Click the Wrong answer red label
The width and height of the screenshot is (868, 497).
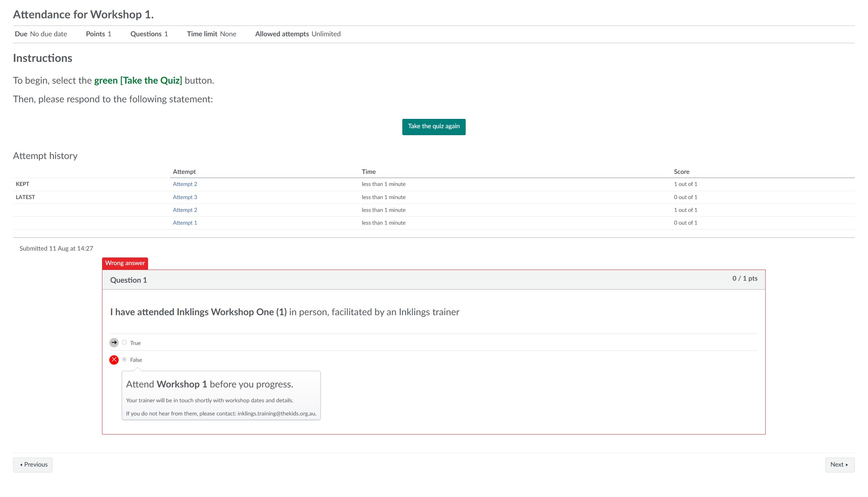pyautogui.click(x=125, y=263)
